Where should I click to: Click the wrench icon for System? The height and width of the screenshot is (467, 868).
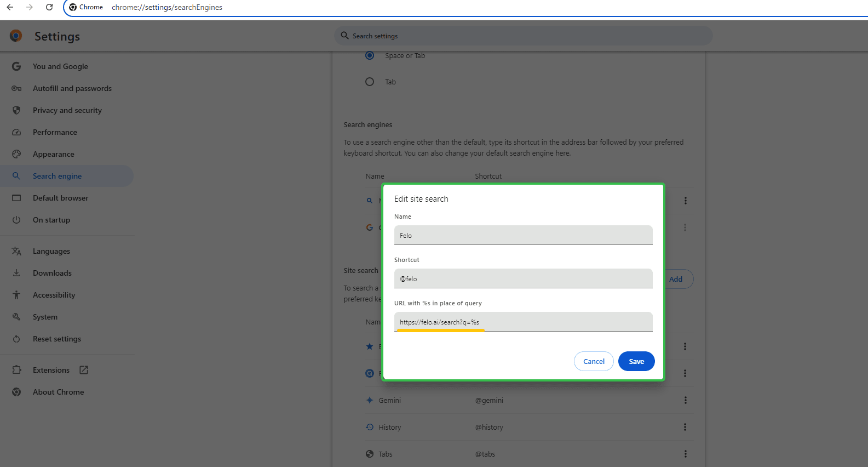click(16, 317)
